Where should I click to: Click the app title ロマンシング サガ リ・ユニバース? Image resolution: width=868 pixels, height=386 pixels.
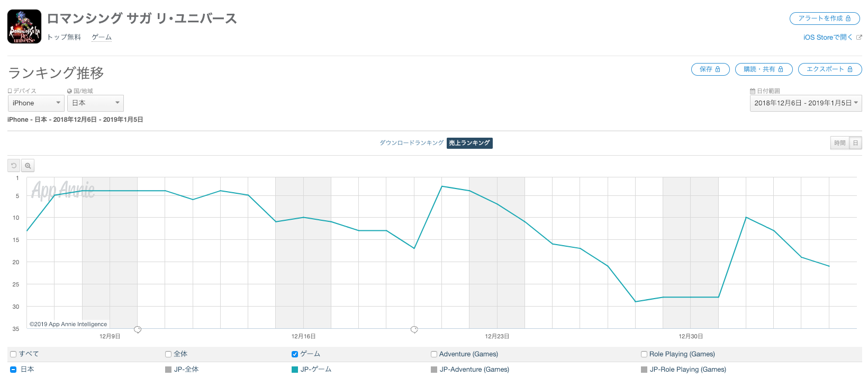pyautogui.click(x=142, y=19)
